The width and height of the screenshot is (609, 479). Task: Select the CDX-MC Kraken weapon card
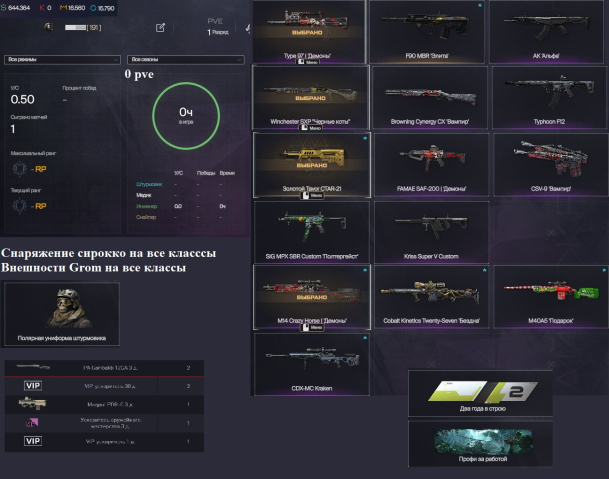click(311, 364)
